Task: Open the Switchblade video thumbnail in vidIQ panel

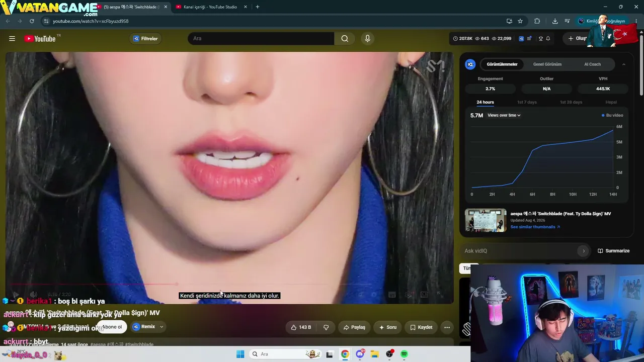Action: click(x=486, y=220)
